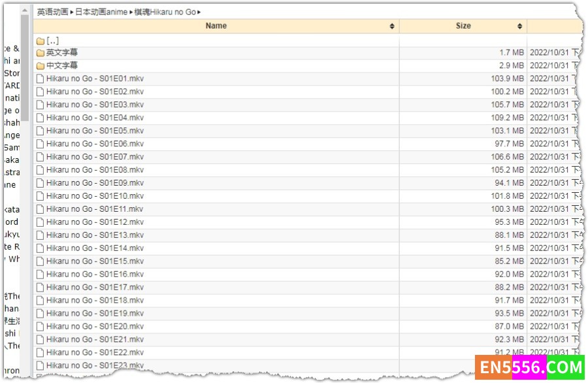The width and height of the screenshot is (588, 383).
Task: Click file icon for Hikaru no Go - S01E07.mkv
Action: [x=40, y=157]
